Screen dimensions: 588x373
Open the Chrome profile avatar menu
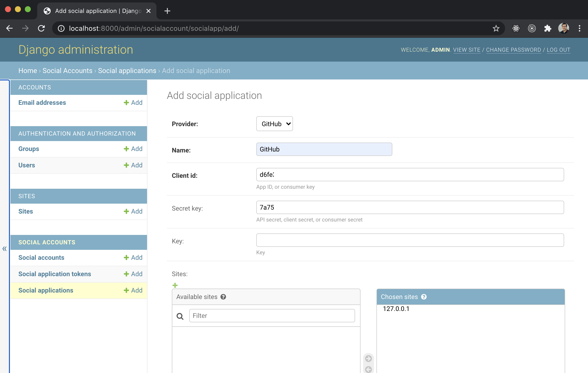563,28
